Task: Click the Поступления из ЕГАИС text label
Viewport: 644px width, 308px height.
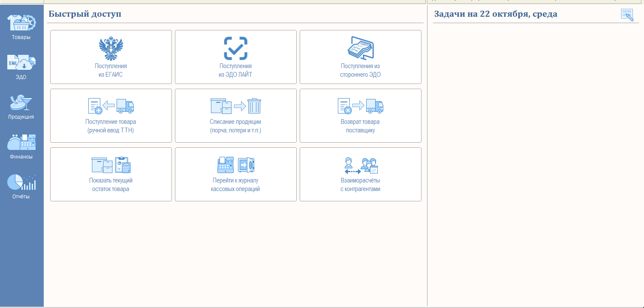Action: tap(111, 70)
